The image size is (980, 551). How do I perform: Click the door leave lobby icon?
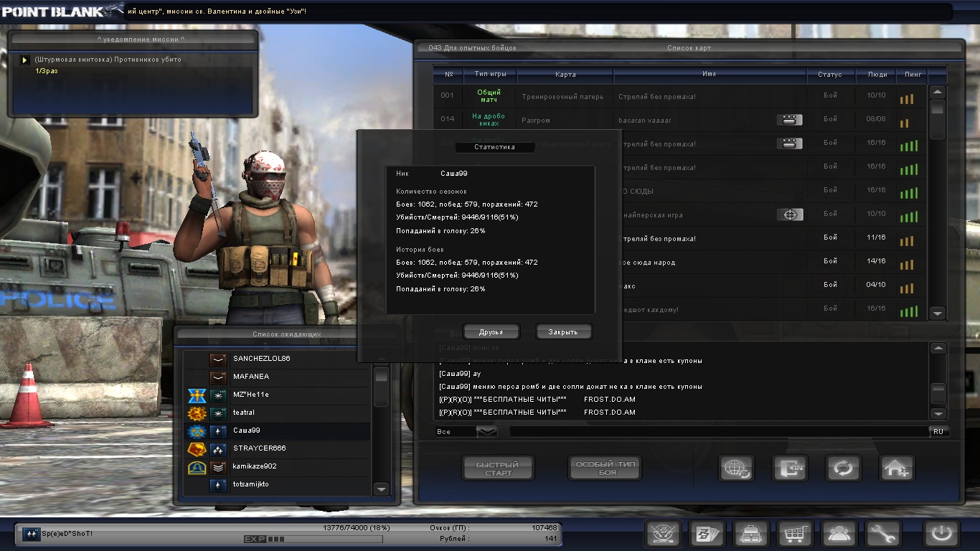[x=790, y=468]
